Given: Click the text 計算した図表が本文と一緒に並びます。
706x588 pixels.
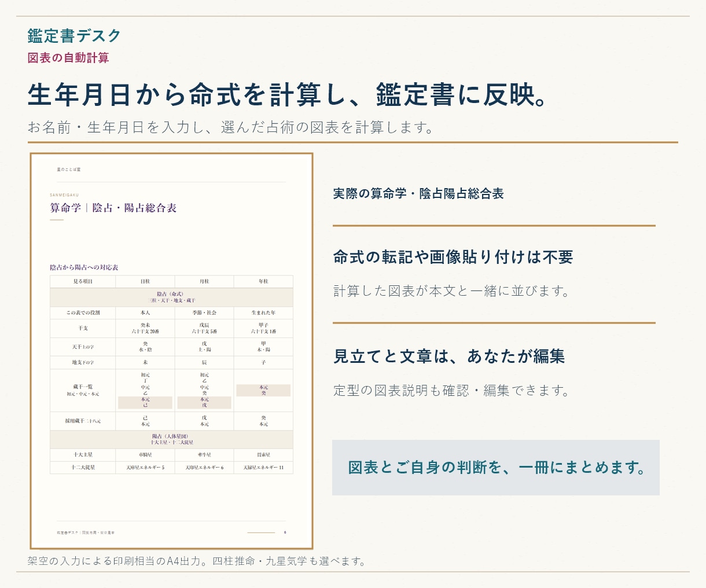Looking at the screenshot, I should (452, 291).
